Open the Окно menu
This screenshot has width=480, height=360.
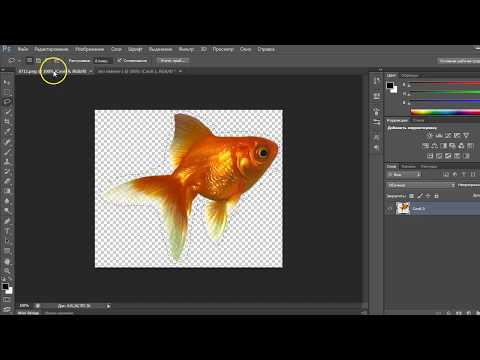point(245,49)
